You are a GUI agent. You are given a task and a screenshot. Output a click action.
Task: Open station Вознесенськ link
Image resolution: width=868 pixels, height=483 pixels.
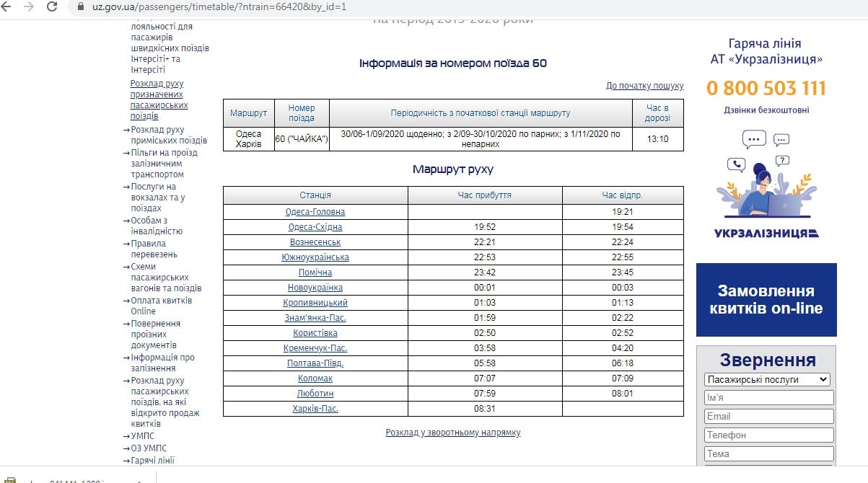(x=315, y=242)
